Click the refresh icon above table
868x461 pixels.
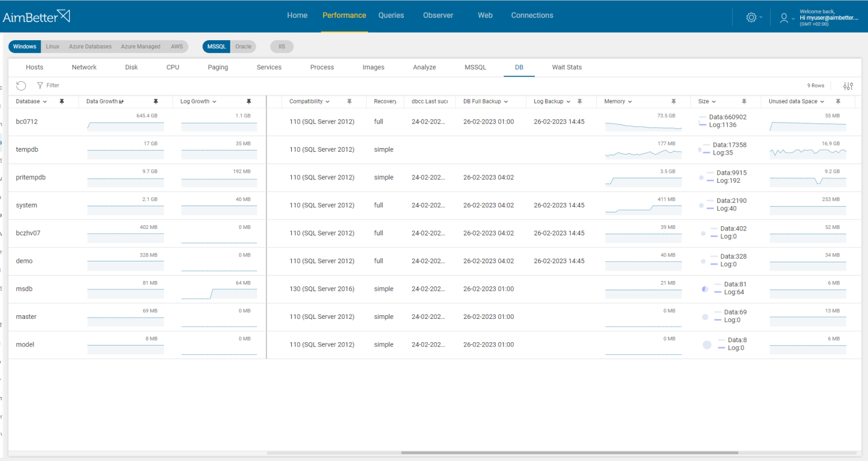[21, 86]
